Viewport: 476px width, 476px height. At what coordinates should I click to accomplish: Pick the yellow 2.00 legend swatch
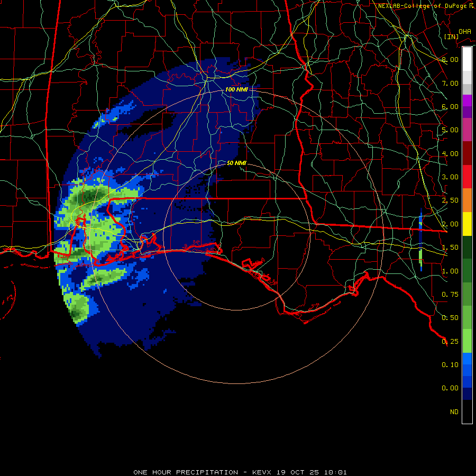[x=467, y=224]
